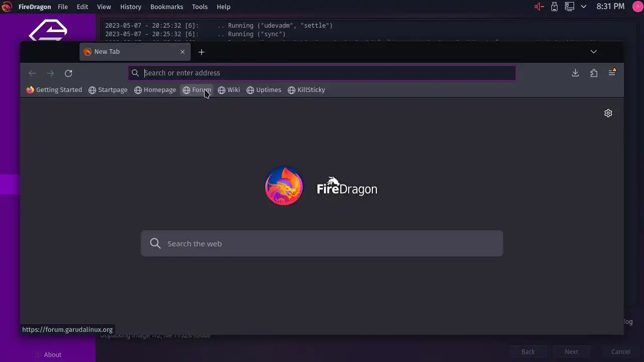The width and height of the screenshot is (644, 362).
Task: Select the New Tab tab
Action: click(135, 52)
